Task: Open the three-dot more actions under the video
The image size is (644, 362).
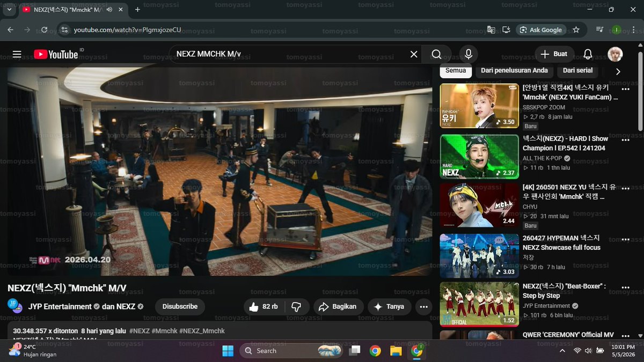Action: click(423, 307)
